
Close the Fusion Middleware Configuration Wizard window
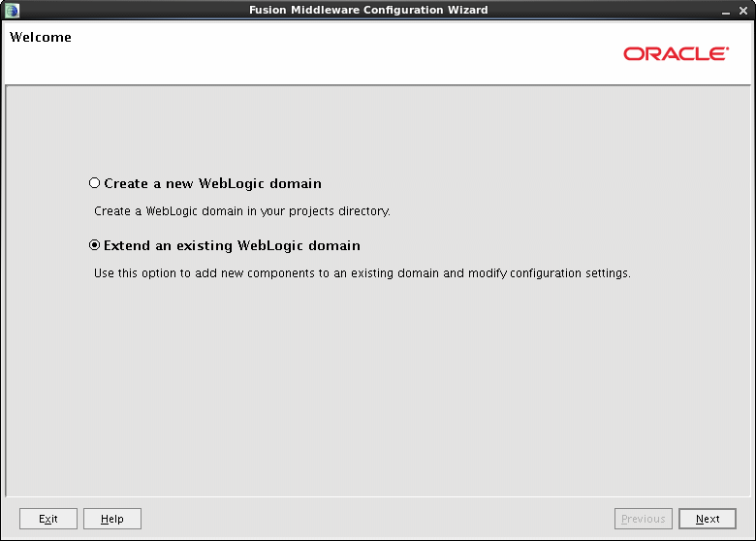743,10
